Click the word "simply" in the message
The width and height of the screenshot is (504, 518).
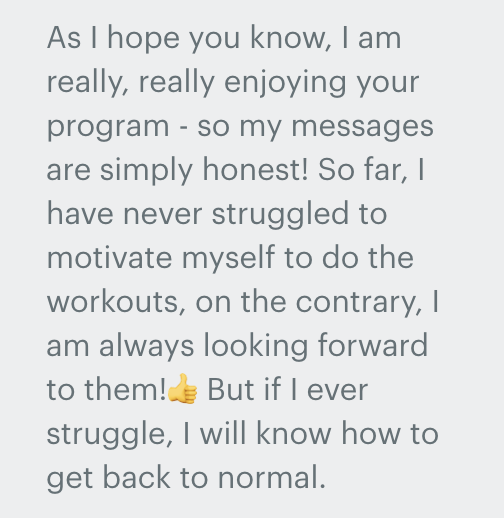click(x=146, y=173)
